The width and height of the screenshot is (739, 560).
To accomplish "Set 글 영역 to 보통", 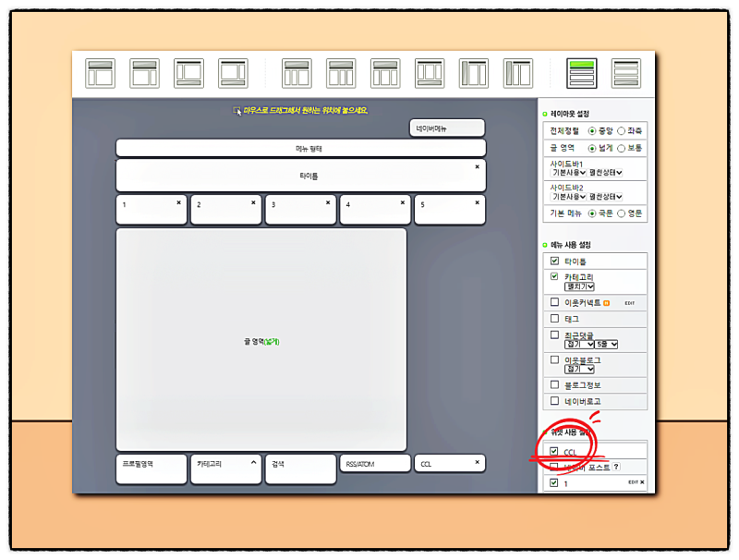I will [621, 149].
